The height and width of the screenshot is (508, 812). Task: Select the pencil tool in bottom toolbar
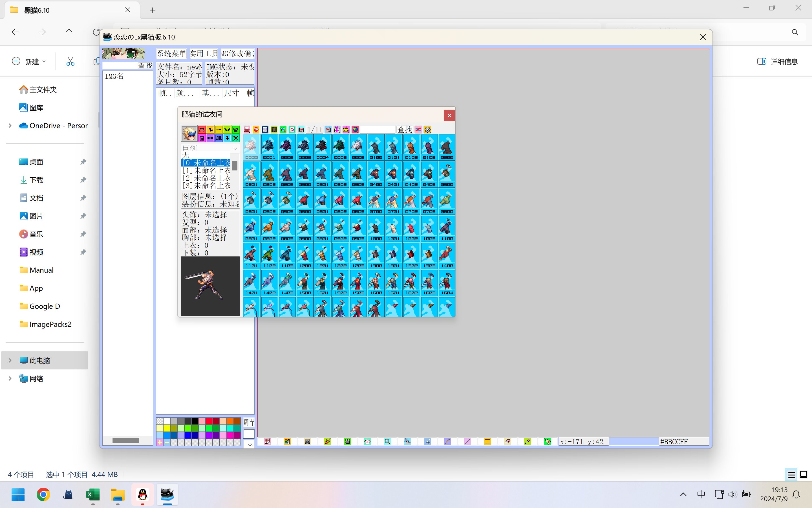(448, 441)
